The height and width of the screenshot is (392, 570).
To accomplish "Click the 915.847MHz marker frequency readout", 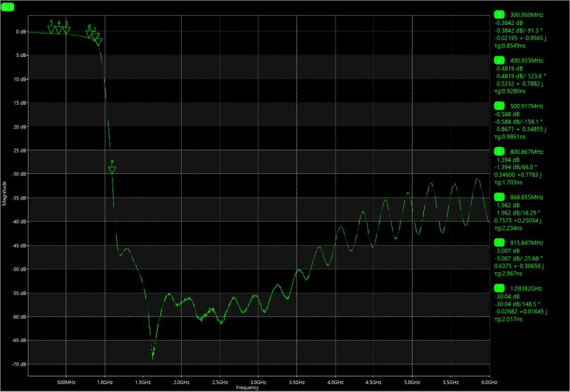I will click(527, 243).
